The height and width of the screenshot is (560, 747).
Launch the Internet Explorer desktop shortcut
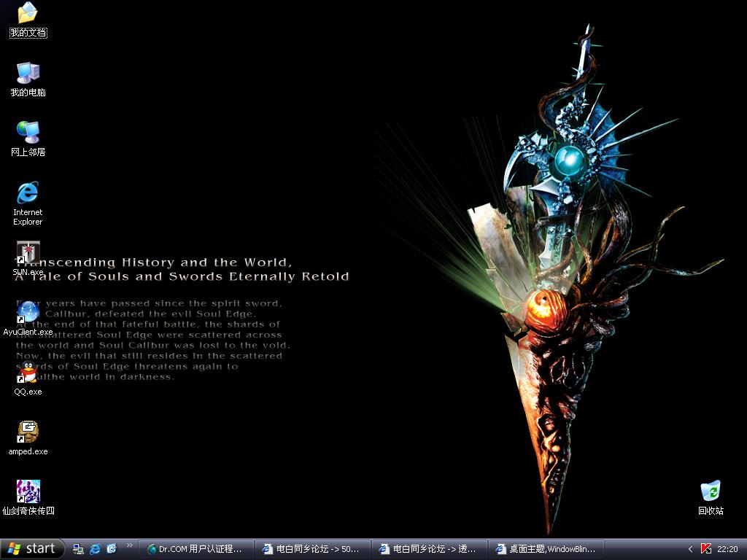pos(28,193)
